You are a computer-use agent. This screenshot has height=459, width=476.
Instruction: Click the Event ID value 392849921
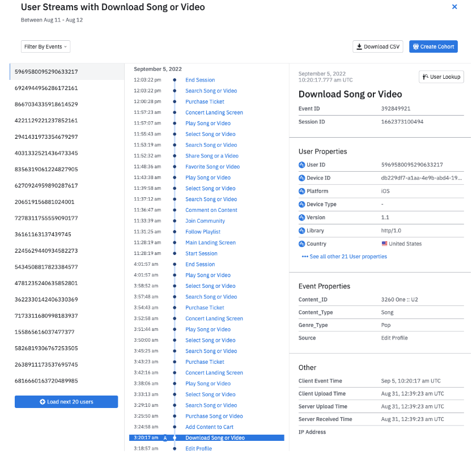pyautogui.click(x=396, y=109)
